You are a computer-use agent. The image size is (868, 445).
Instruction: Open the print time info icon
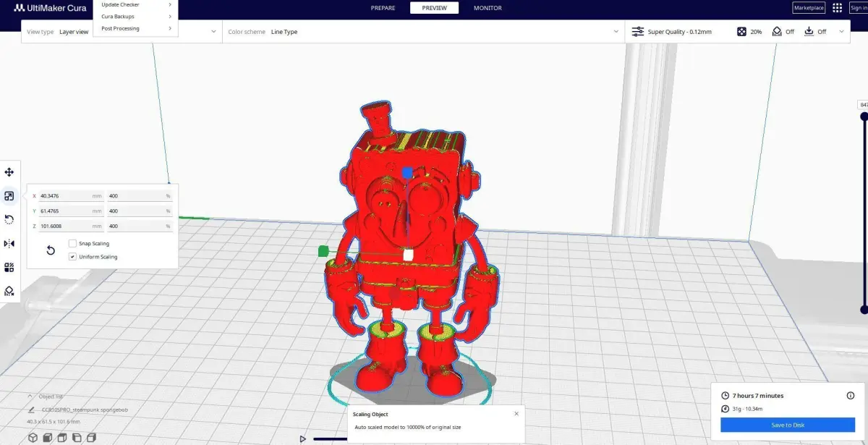(x=851, y=396)
